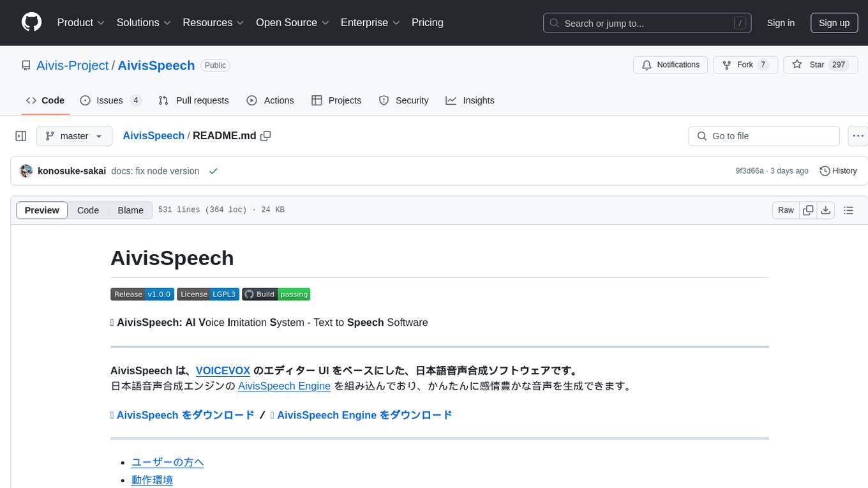Open the Projects tab
This screenshot has width=868, height=488.
[336, 100]
